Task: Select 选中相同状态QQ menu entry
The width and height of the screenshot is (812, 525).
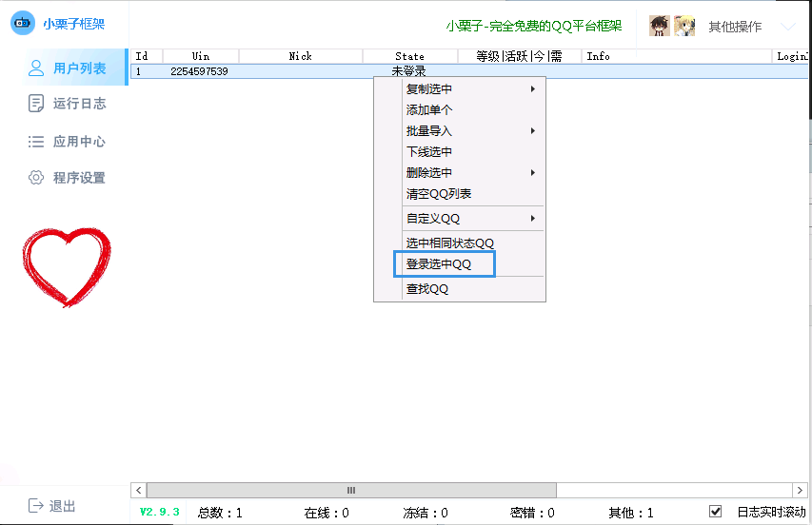Action: 450,243
